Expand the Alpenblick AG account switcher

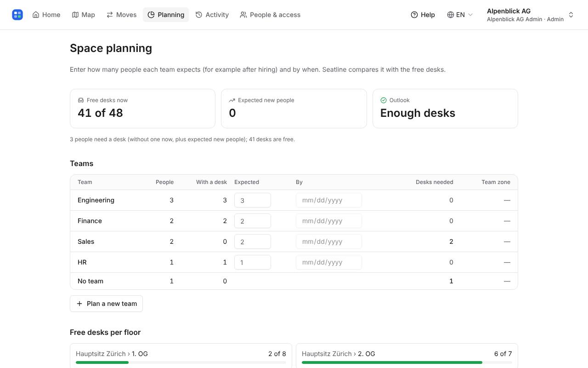click(531, 15)
